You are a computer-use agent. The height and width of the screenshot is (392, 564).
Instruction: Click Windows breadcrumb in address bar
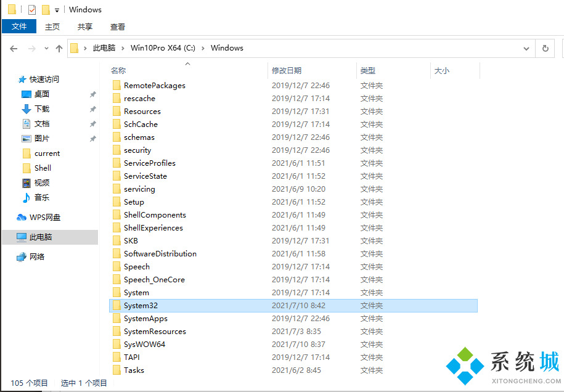point(227,48)
